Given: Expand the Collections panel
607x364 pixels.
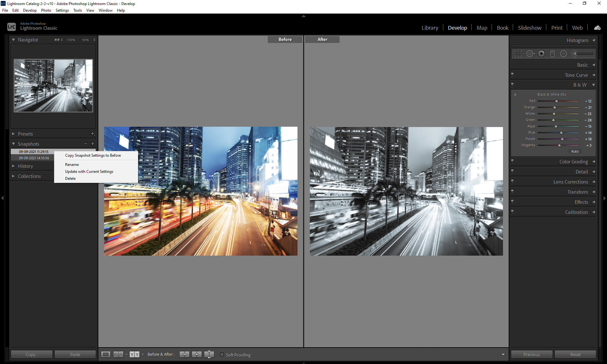Looking at the screenshot, I should pyautogui.click(x=14, y=176).
